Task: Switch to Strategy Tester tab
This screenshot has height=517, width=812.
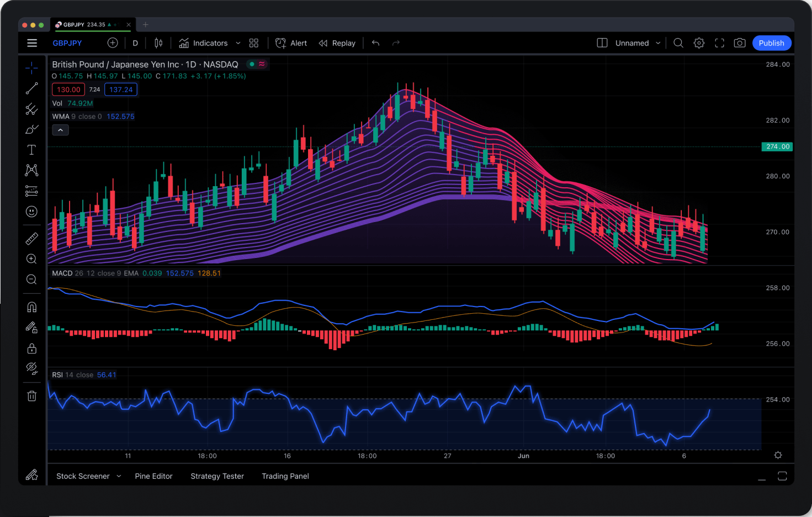Action: [217, 476]
